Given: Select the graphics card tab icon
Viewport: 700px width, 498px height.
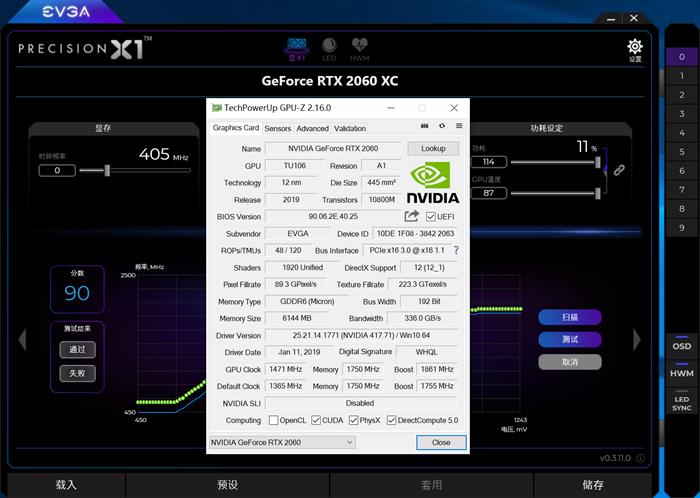Looking at the screenshot, I should click(x=296, y=49).
